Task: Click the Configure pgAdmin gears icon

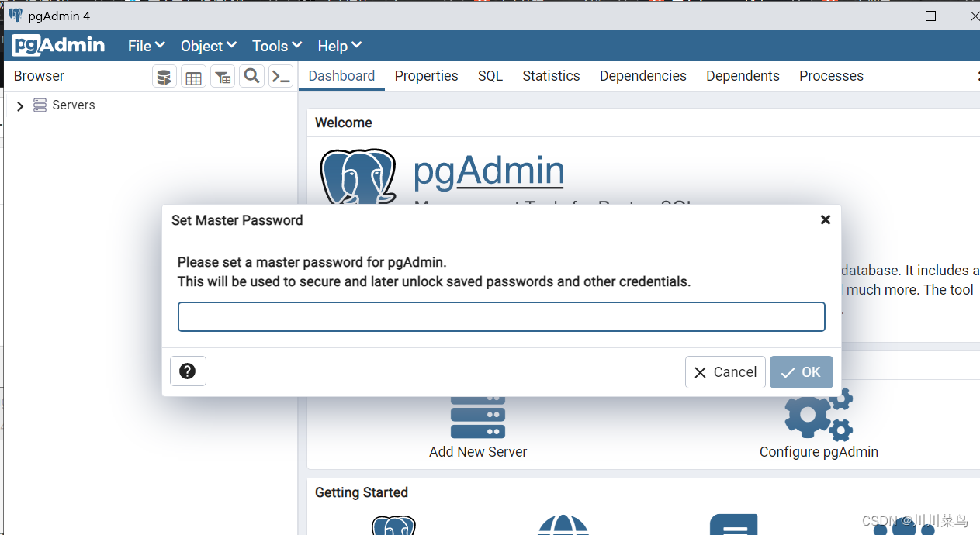Action: [819, 415]
